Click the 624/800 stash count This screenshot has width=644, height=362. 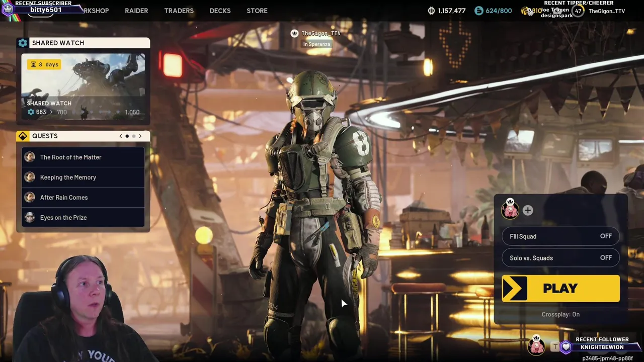tap(499, 11)
